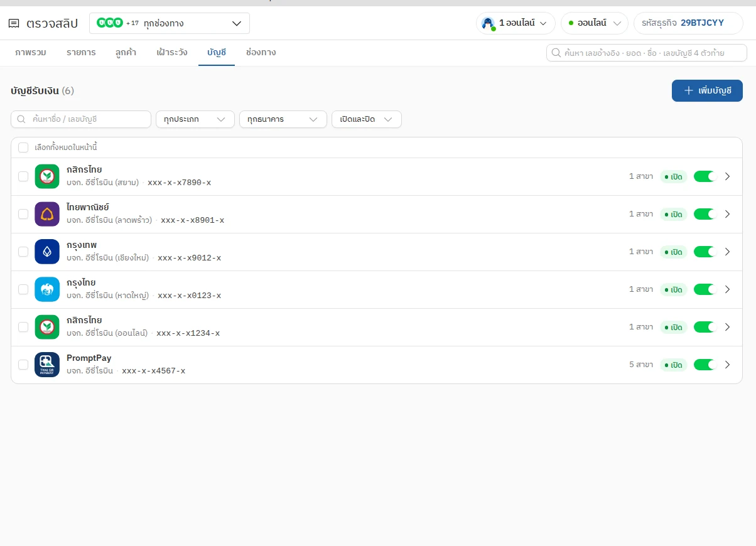The image size is (756, 546).
Task: Click the first Kasikorn green logo (สยาม)
Action: coord(47,176)
